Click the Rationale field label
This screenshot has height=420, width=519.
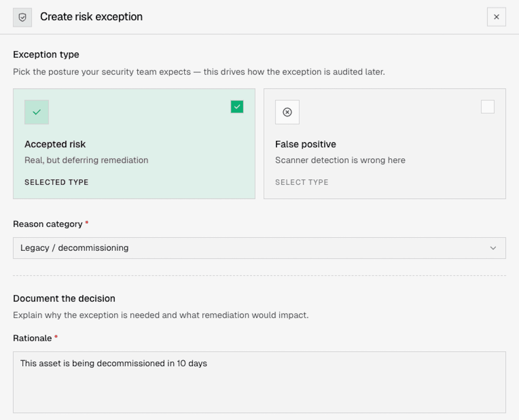[x=32, y=338]
